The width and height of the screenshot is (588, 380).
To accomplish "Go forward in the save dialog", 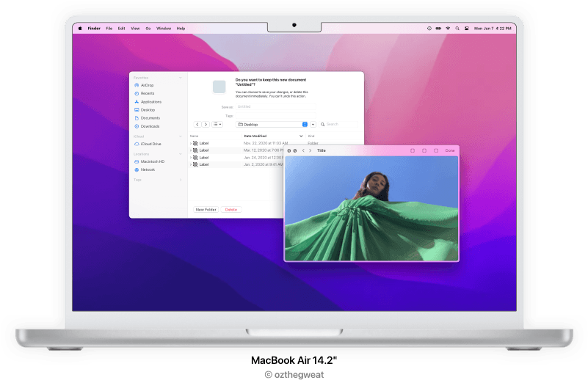I will (x=206, y=125).
